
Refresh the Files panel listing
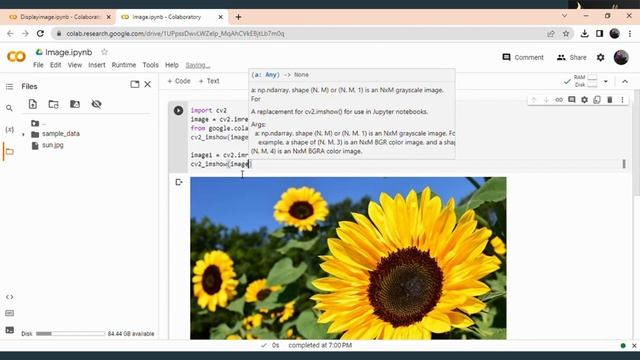pos(53,104)
